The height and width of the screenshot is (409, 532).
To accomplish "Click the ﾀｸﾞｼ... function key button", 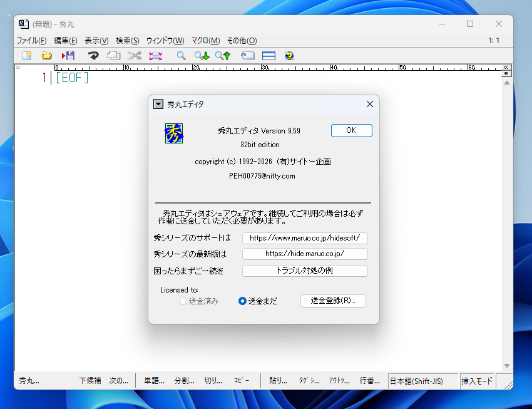I will 309,381.
